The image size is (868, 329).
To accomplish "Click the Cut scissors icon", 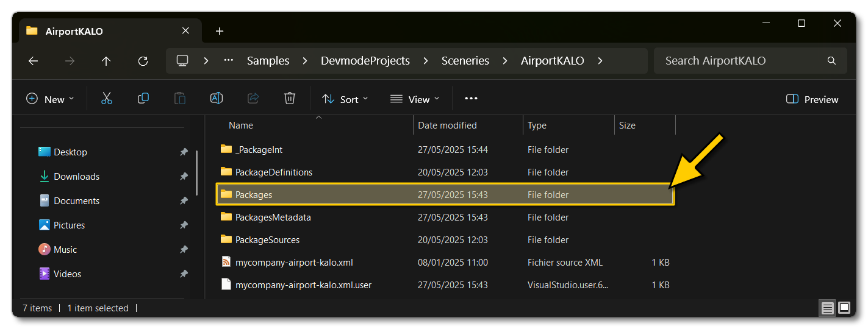I will click(x=107, y=99).
